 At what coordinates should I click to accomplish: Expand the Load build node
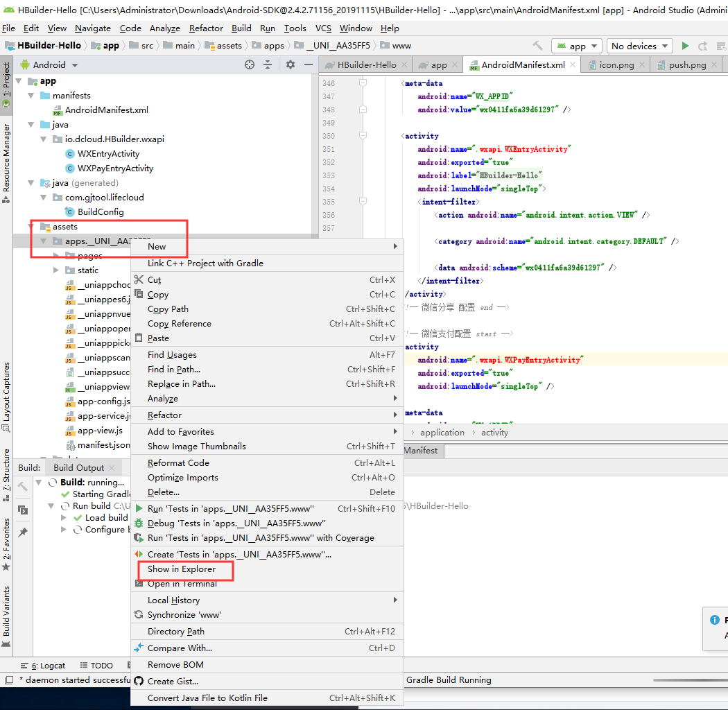click(x=64, y=517)
